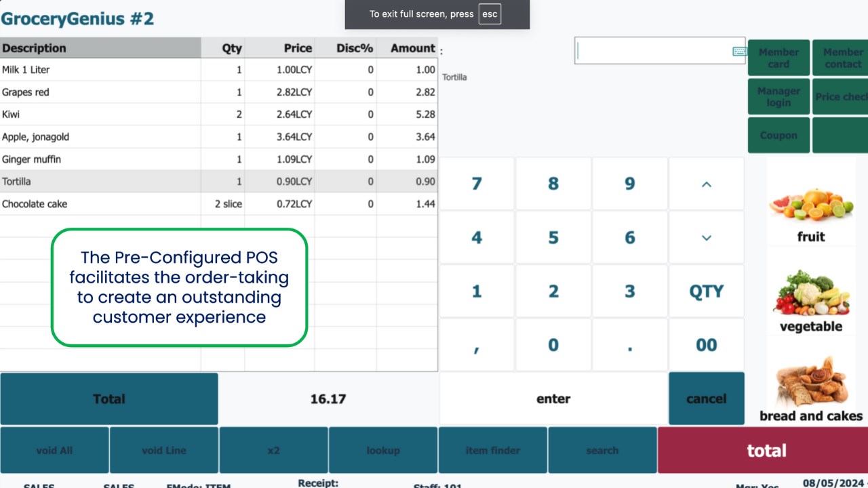Open the vegetable category
This screenshot has height=488, width=868.
pos(810,298)
